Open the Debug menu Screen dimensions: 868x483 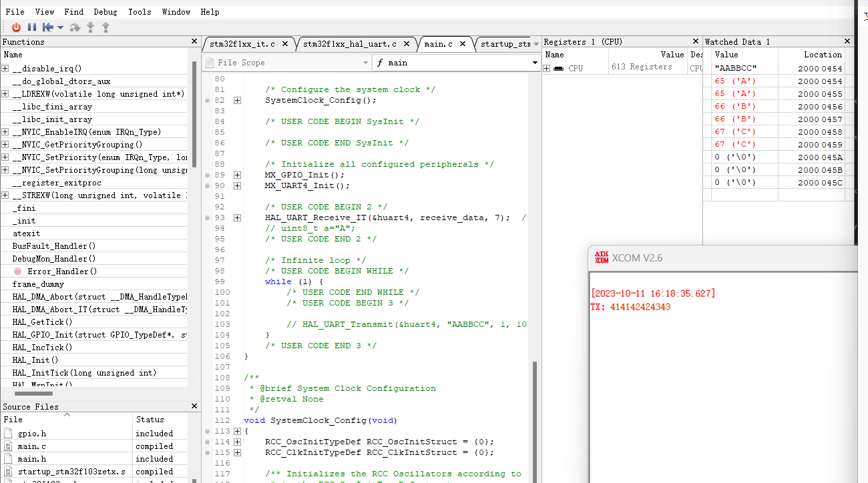[x=105, y=11]
